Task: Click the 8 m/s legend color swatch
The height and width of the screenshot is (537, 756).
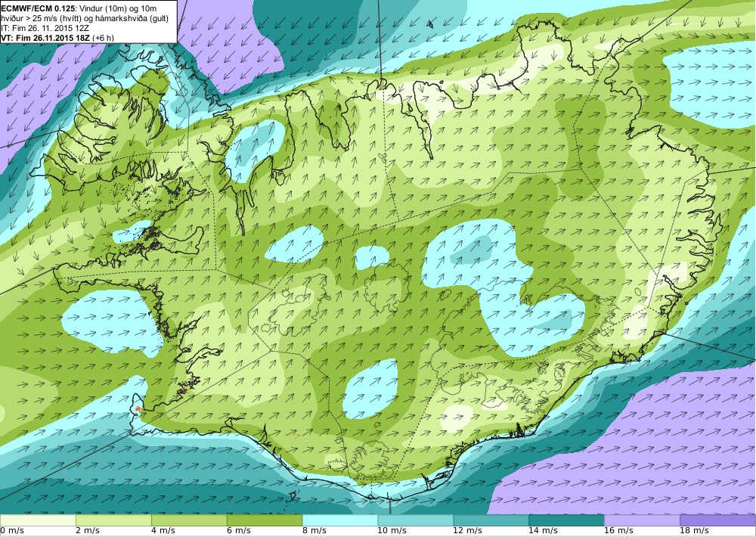Action: click(340, 520)
